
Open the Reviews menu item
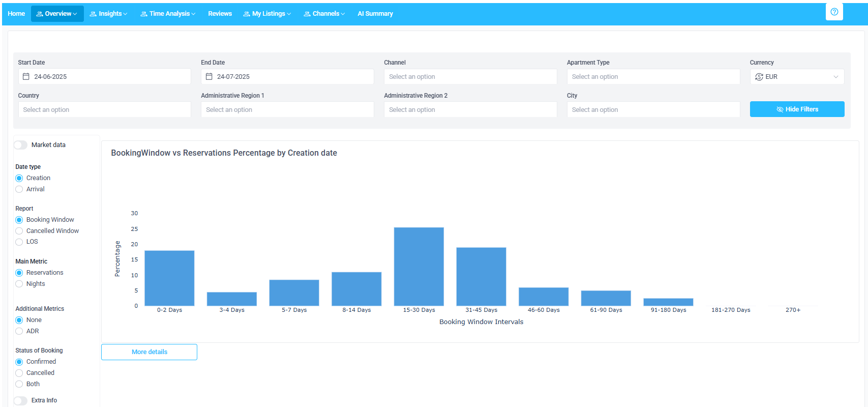point(220,14)
